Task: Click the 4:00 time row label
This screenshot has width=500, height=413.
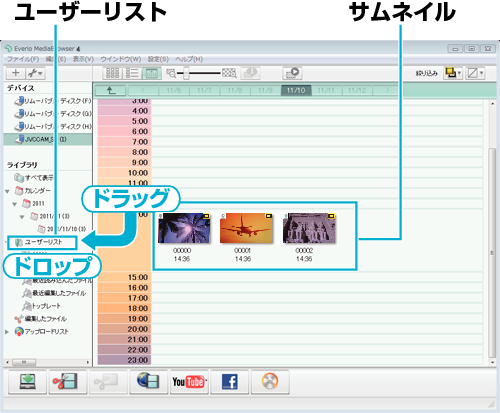Action: pos(125,111)
